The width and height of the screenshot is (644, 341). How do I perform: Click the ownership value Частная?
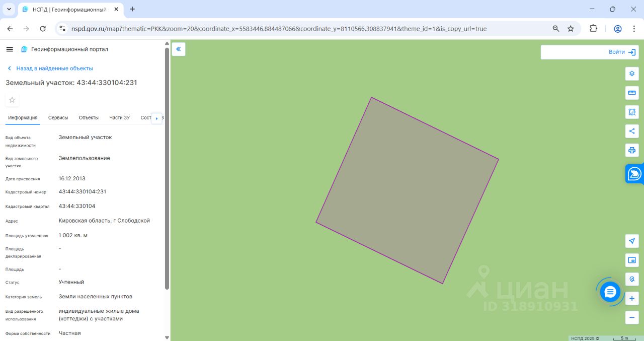tap(69, 333)
